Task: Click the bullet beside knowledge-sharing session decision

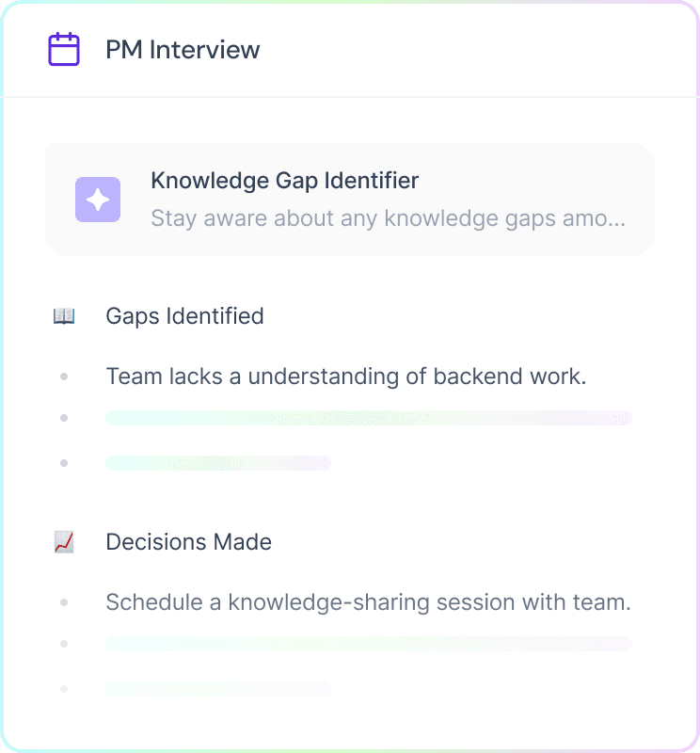Action: tap(64, 602)
